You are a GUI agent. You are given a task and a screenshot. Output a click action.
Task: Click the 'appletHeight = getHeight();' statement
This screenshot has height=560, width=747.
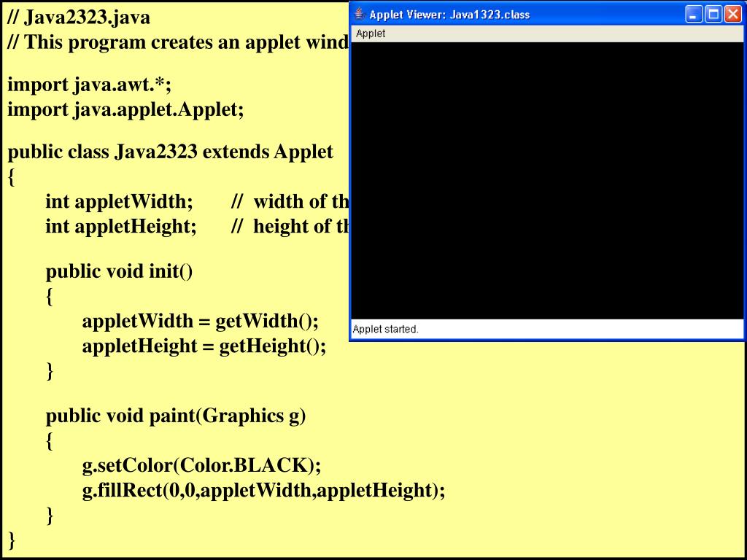tap(204, 346)
